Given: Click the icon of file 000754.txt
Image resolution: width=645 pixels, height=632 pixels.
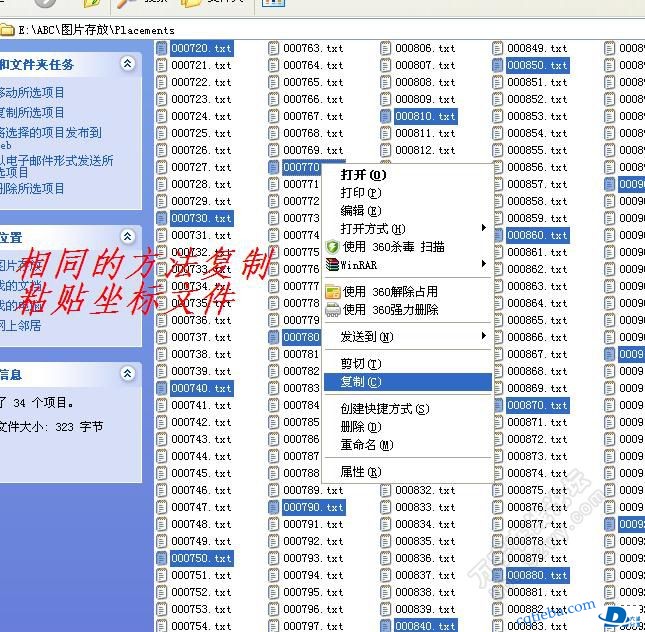Looking at the screenshot, I should pos(162,626).
